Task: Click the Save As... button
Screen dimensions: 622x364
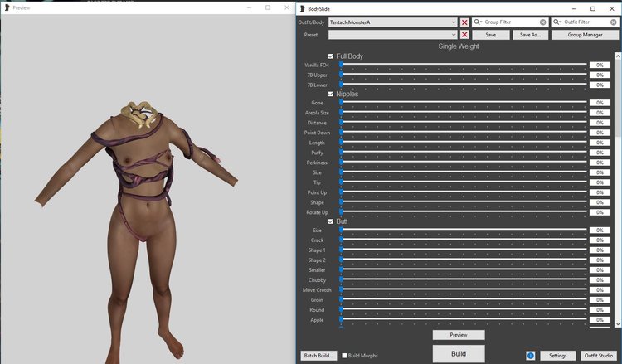Action: [530, 35]
